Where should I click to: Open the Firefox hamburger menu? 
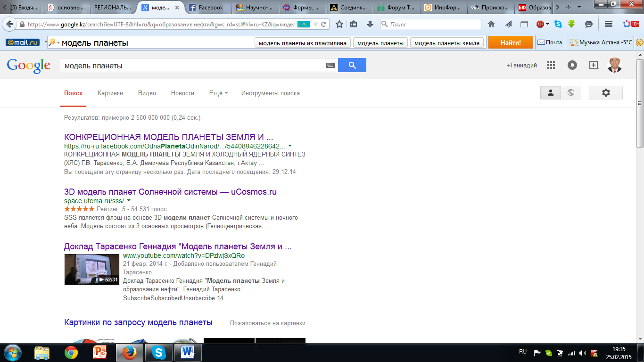[609, 24]
